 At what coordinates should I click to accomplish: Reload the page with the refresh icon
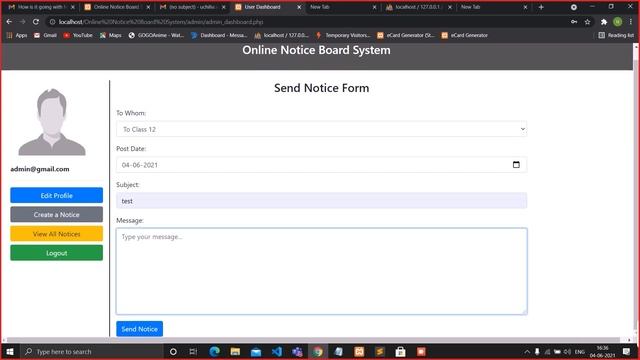pyautogui.click(x=36, y=22)
